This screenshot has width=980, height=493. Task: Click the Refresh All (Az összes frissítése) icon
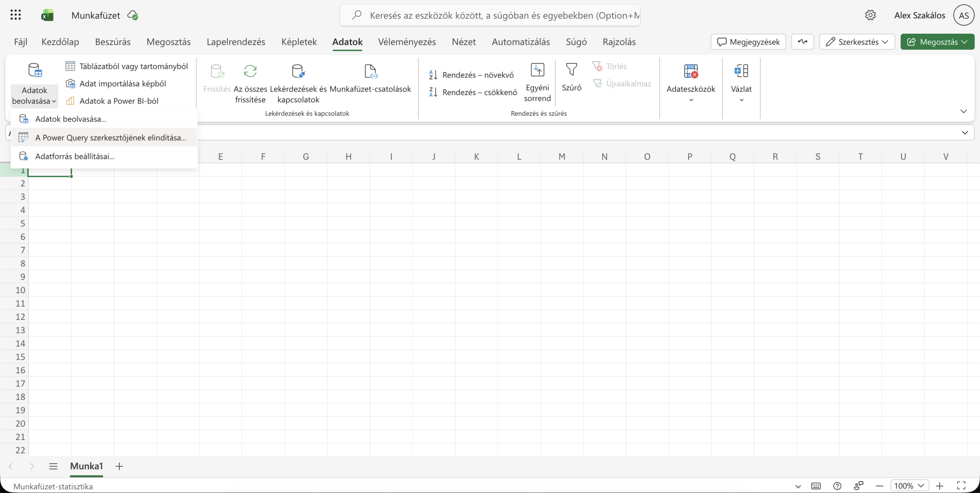tap(250, 72)
